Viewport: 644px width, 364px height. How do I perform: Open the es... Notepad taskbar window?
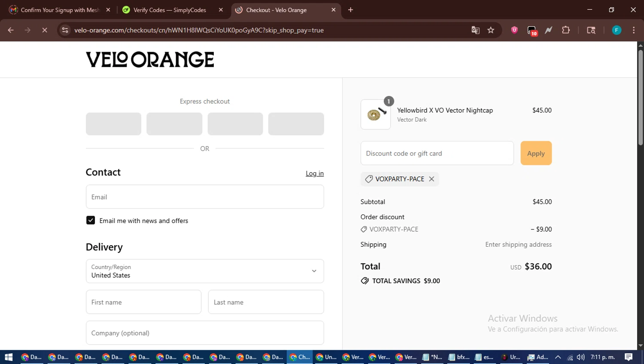[484, 357]
